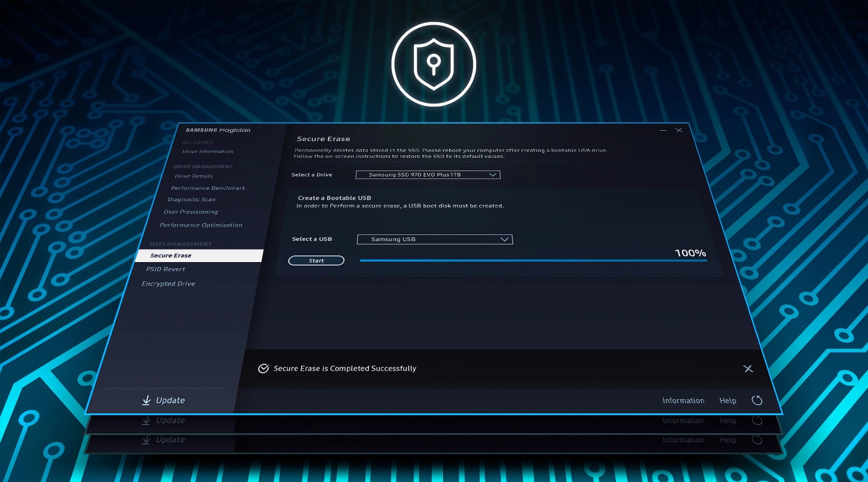Go to Performance Benchmark
The image size is (868, 482).
(x=208, y=188)
